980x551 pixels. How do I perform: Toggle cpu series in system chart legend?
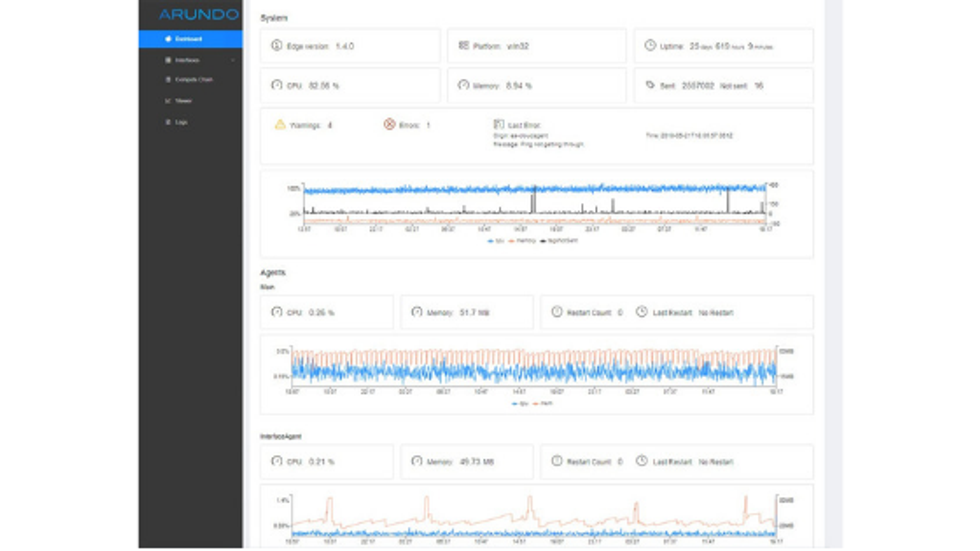point(495,241)
